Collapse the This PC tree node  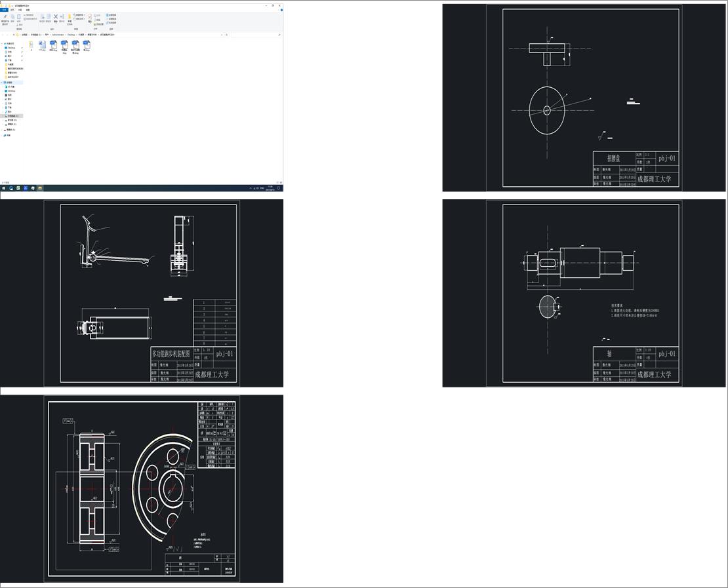coord(2,83)
